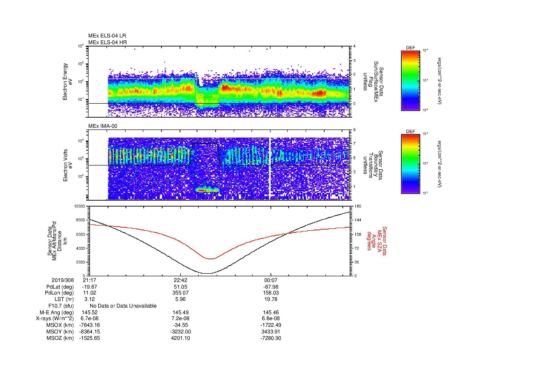
Task: Select the "X-rays (W/m**2)" row label
Action: [55, 319]
